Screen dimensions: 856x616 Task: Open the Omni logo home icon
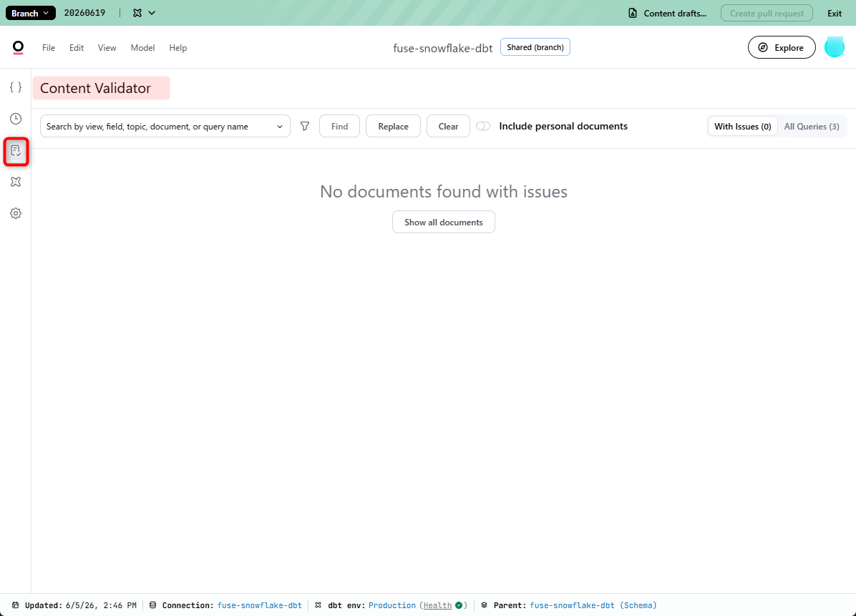(x=18, y=48)
